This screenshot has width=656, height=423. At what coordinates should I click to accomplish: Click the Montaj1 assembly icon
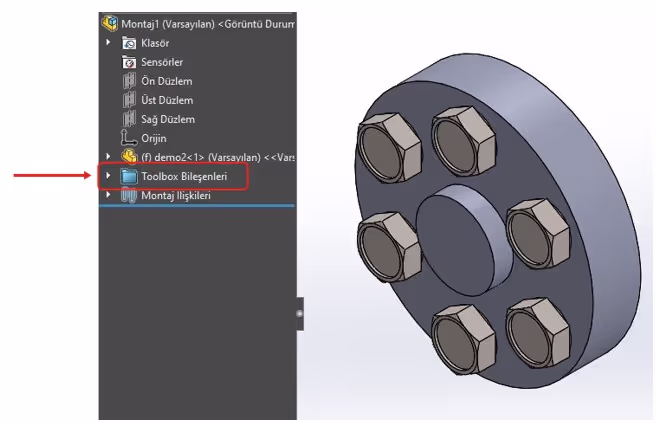(110, 23)
